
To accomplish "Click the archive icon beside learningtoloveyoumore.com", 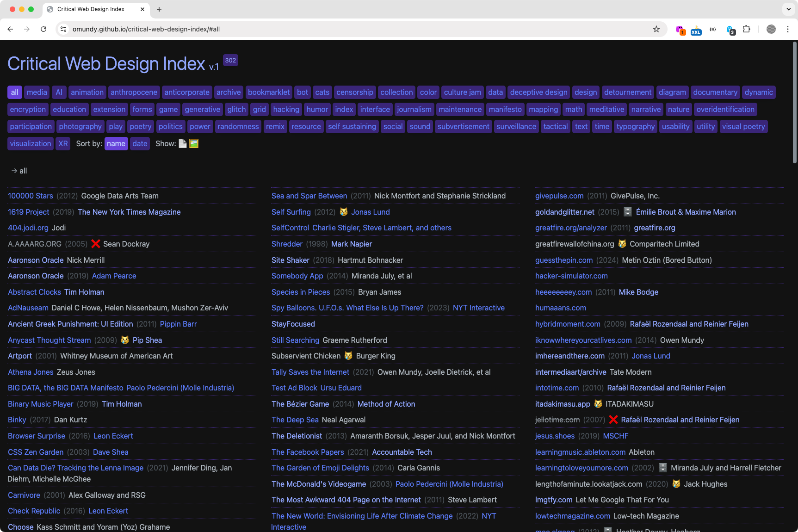I will [663, 468].
